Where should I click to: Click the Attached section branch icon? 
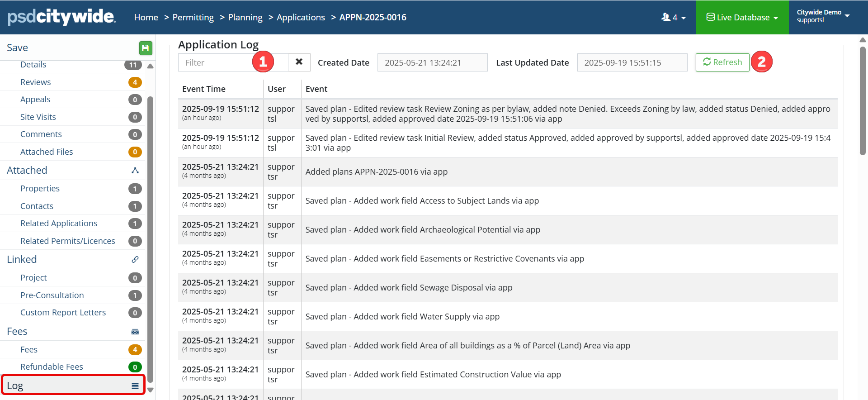135,171
